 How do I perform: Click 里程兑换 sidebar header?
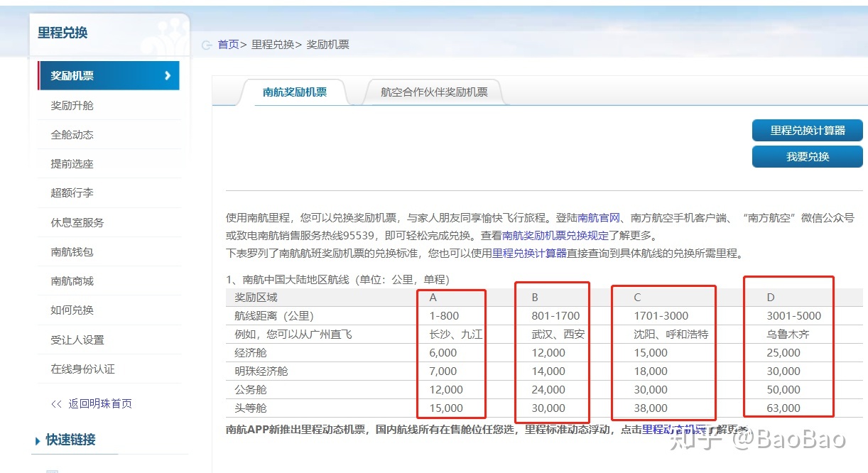63,33
